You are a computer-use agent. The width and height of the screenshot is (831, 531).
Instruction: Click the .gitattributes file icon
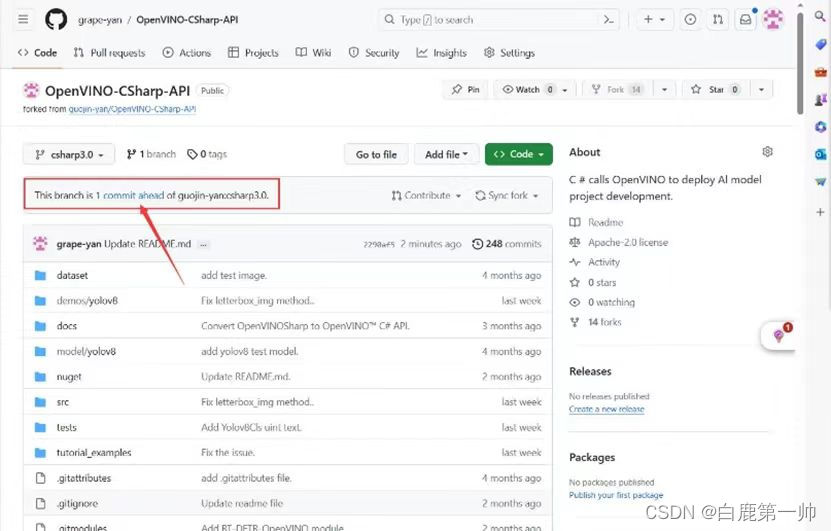tap(40, 478)
